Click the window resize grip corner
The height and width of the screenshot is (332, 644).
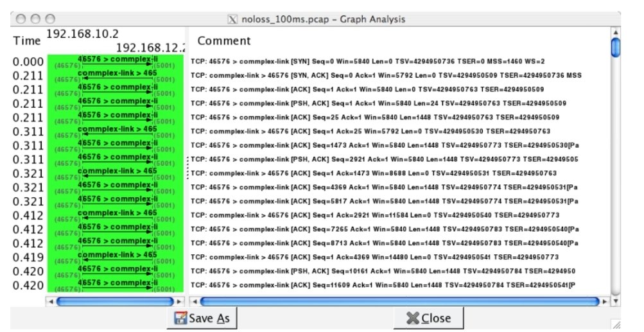click(616, 324)
